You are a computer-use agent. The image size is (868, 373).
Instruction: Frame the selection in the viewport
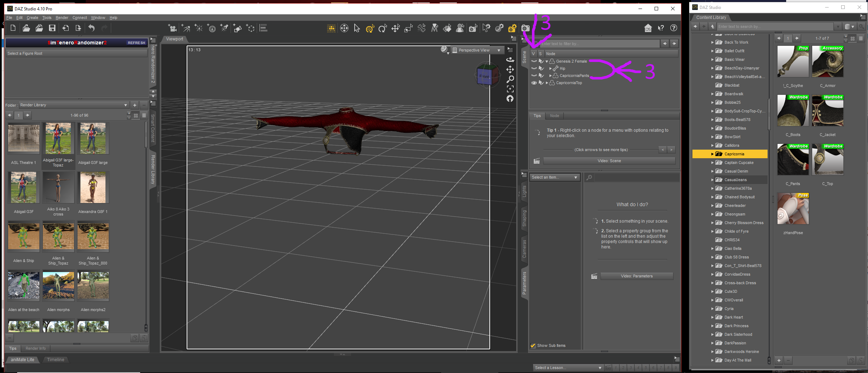510,88
